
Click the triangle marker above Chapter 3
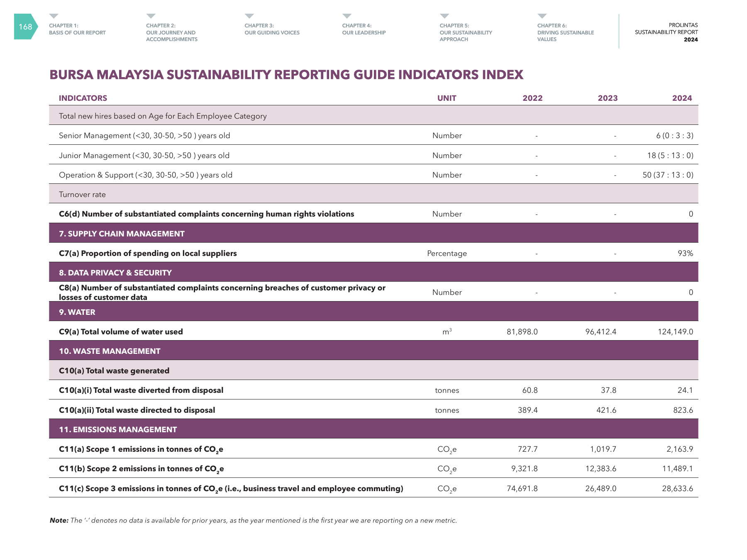click(249, 16)
